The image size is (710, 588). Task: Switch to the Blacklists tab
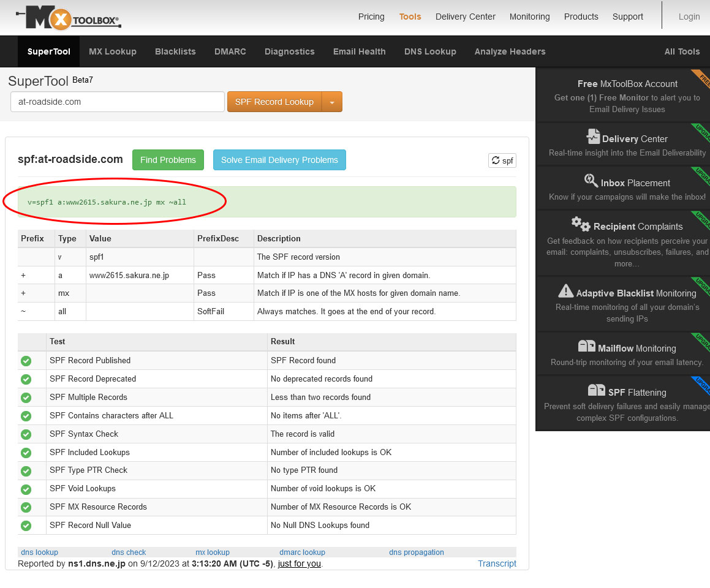tap(175, 51)
